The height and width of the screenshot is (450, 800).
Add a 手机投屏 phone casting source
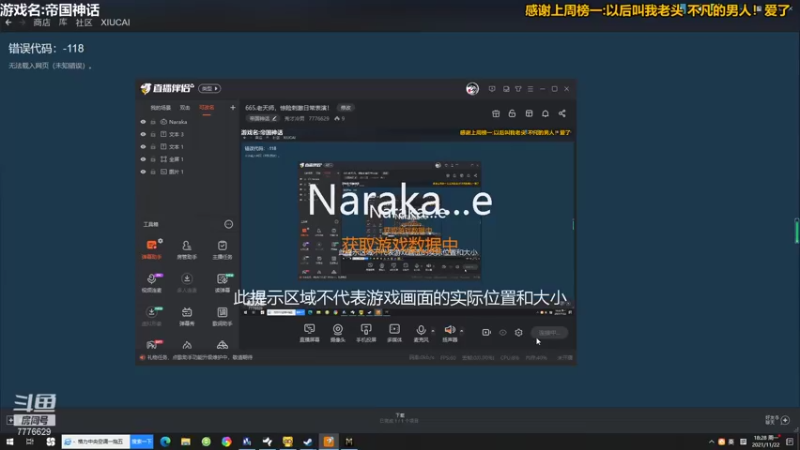point(366,333)
